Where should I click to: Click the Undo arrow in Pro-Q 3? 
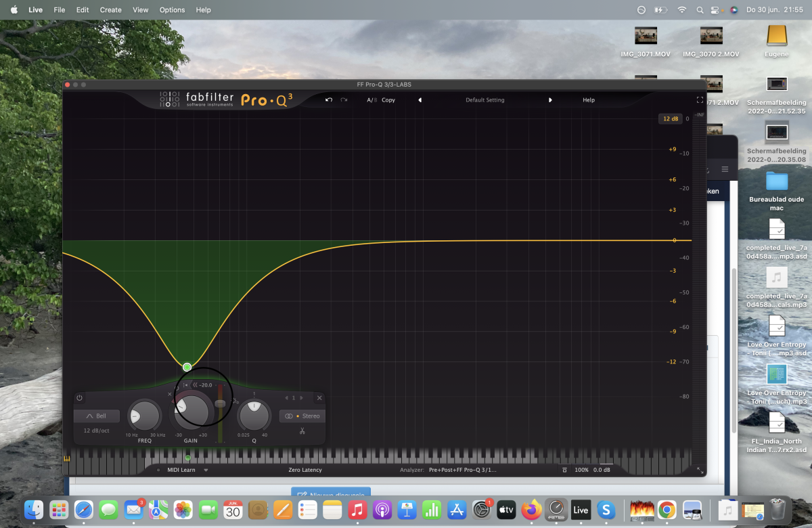pyautogui.click(x=329, y=100)
